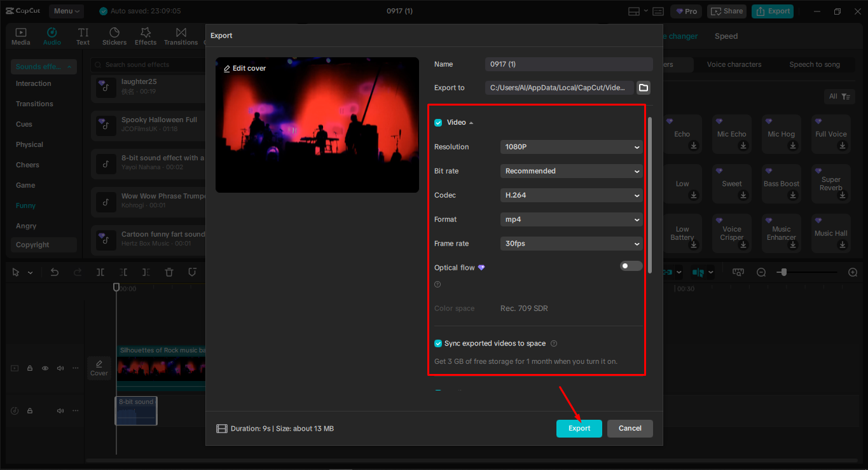Select the Funny sound category

[x=25, y=205]
